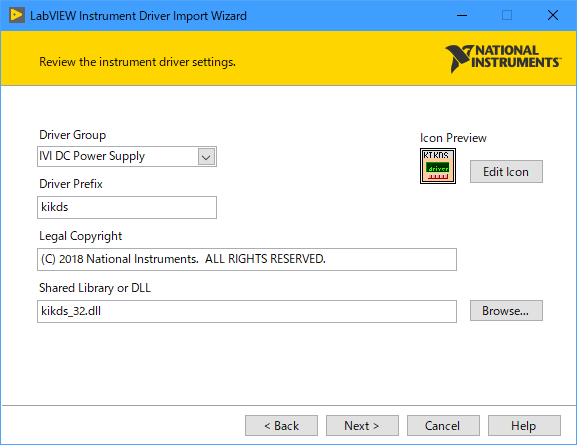Click the "Driver Prefix" label
Screen dimensions: 577x445
click(71, 184)
